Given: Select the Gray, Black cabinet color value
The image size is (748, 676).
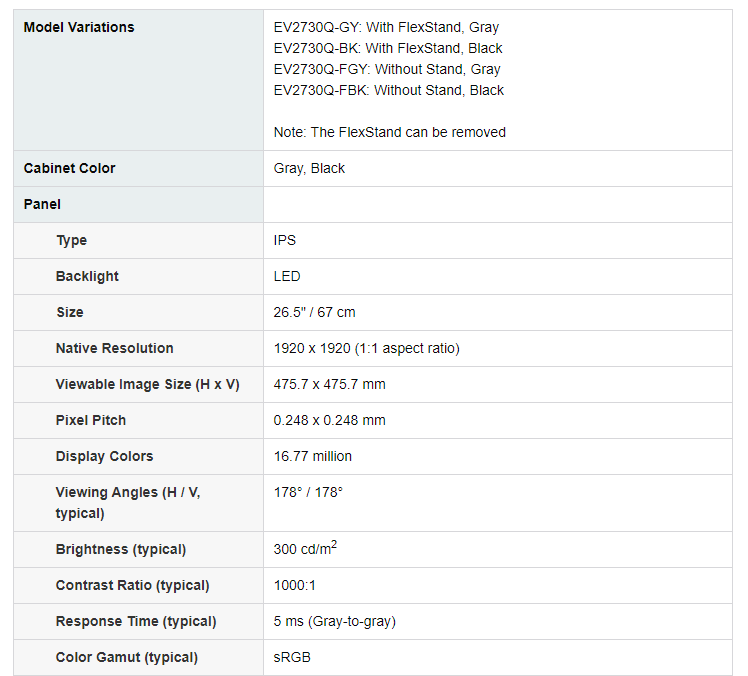Looking at the screenshot, I should [309, 168].
